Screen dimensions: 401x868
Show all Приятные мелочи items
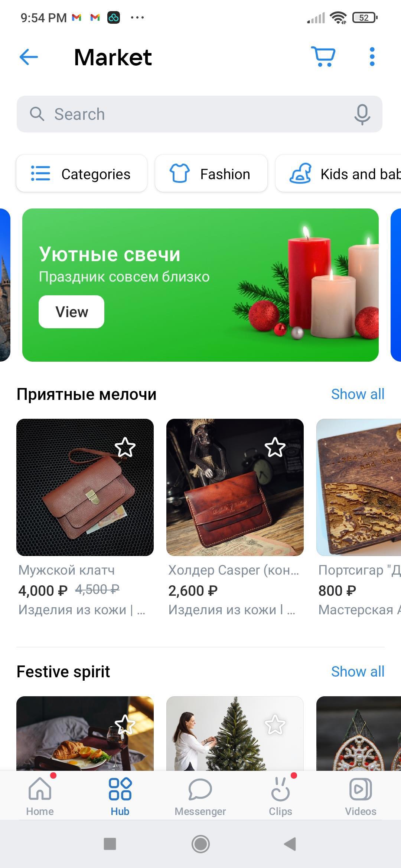pyautogui.click(x=358, y=394)
